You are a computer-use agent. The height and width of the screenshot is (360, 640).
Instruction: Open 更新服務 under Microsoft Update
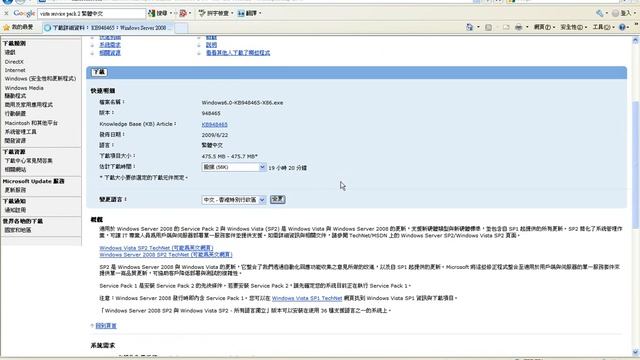15,190
